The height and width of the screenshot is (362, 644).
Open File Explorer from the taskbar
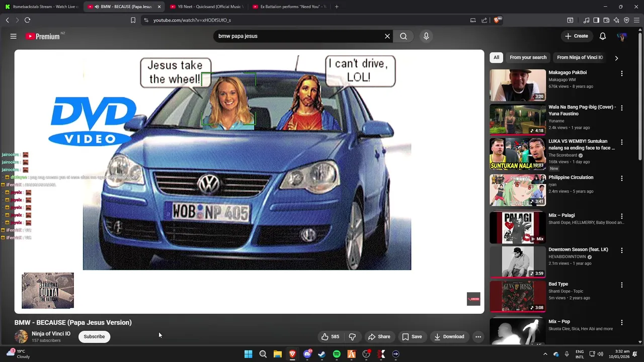[278, 354]
